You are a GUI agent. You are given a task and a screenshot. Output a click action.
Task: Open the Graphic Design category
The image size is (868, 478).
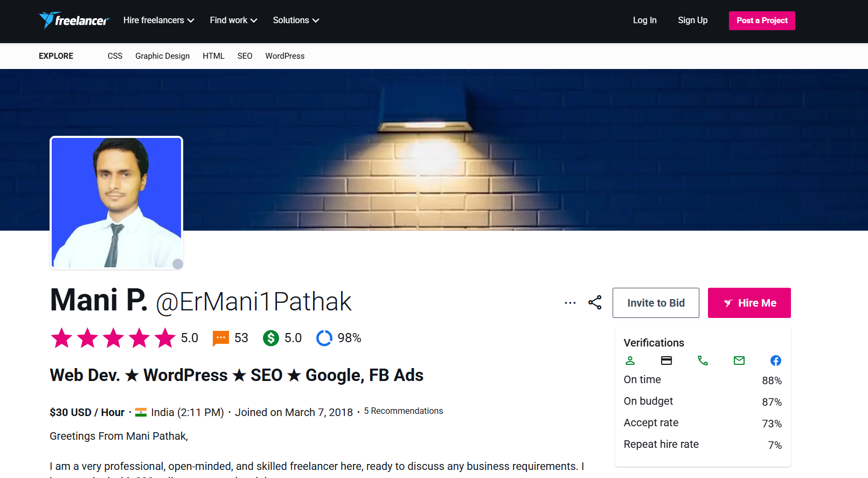[x=162, y=56]
